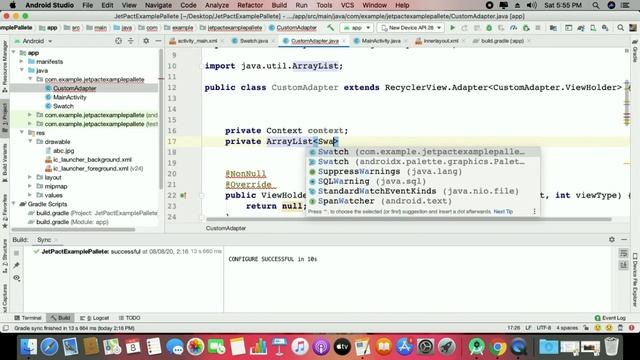The width and height of the screenshot is (640, 360).
Task: Collapse the app module node
Action: click(14, 53)
